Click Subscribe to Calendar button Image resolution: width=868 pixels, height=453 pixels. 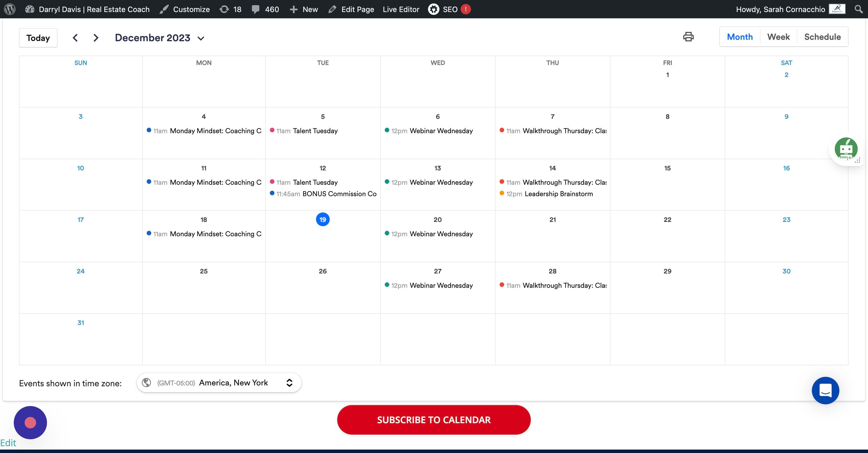[x=434, y=420]
